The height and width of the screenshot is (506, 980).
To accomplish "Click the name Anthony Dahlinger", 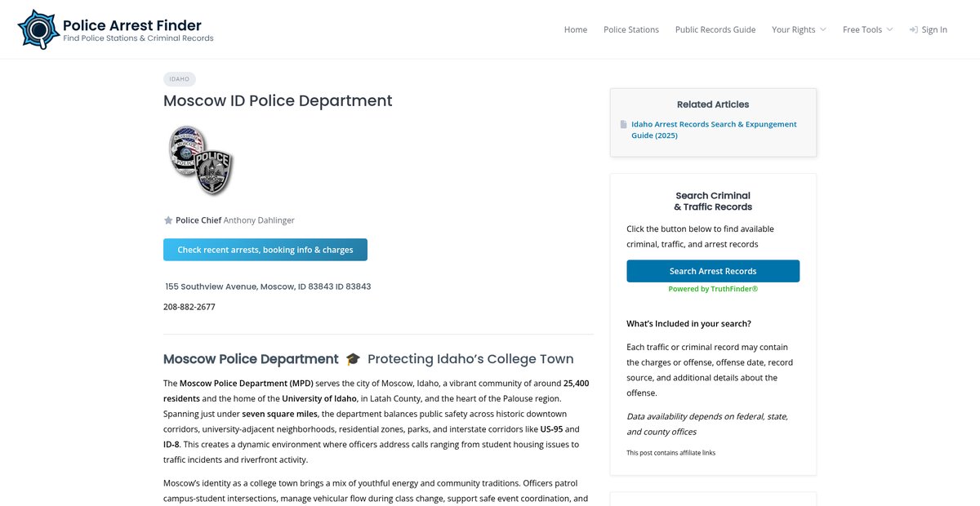I will pos(259,220).
